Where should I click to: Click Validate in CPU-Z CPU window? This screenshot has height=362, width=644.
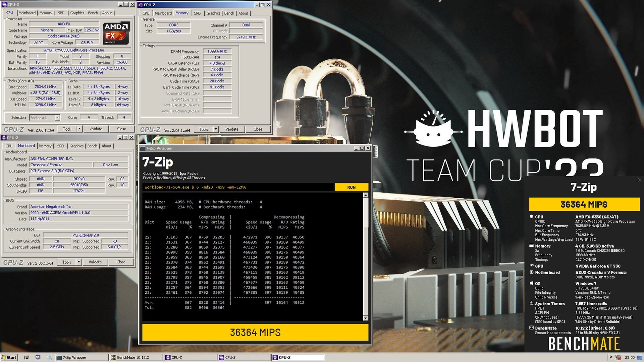(96, 129)
